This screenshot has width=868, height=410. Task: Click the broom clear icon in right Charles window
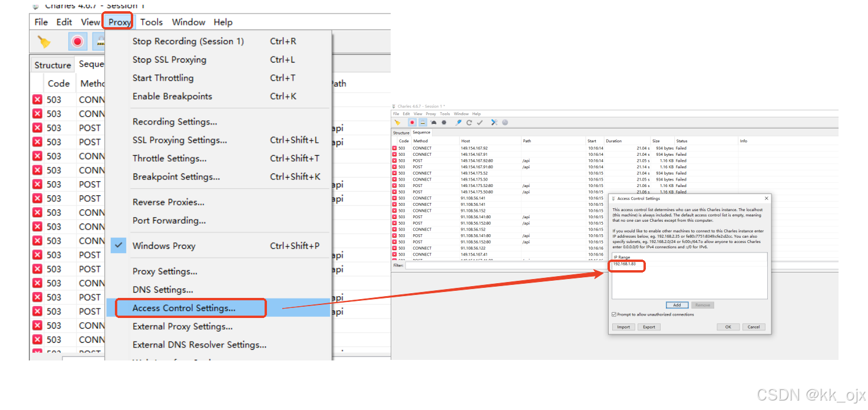[397, 123]
